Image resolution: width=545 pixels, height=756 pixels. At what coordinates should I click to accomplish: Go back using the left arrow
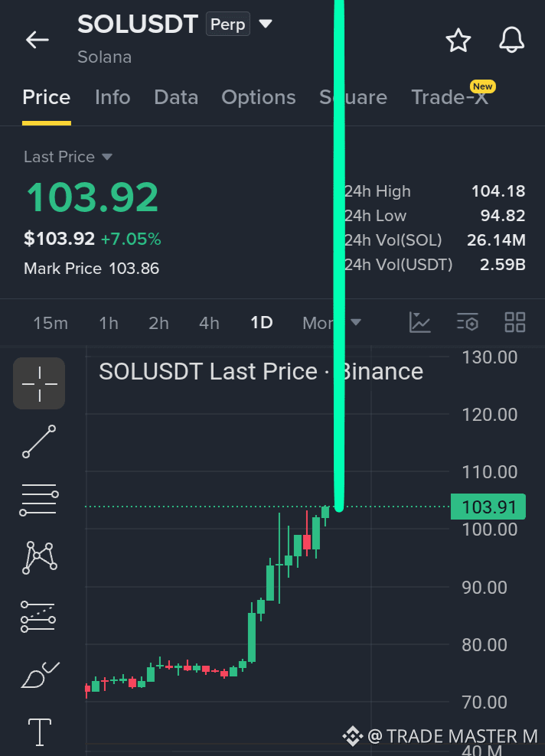pyautogui.click(x=38, y=40)
